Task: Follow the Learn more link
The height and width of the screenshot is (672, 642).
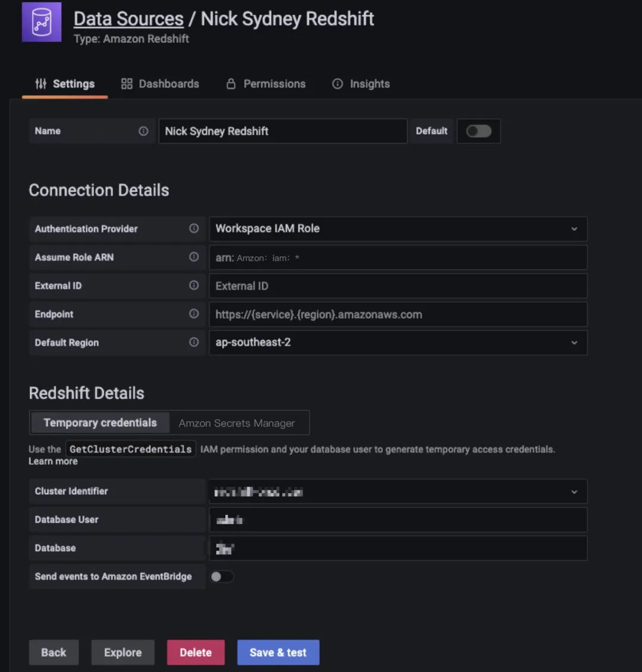Action: 53,461
